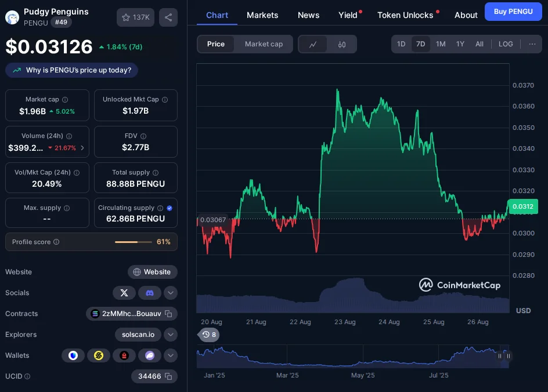Screen dimensions: 548x392
Task: Click the right handle of the range selector
Action: pyautogui.click(x=509, y=356)
